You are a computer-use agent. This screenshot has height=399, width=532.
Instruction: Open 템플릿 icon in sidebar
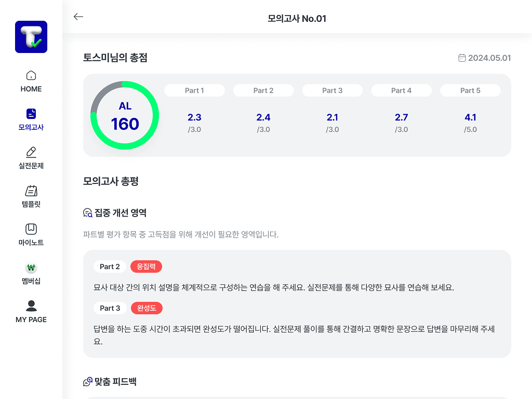click(x=31, y=191)
